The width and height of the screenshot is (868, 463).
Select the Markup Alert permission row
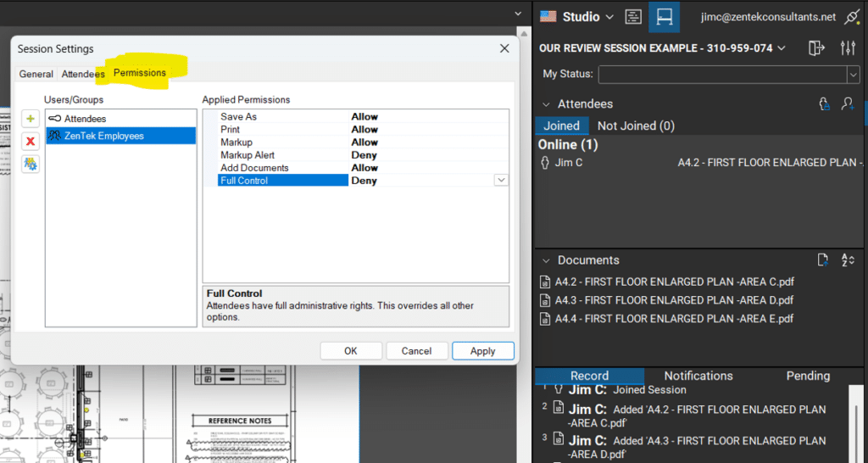(355, 155)
